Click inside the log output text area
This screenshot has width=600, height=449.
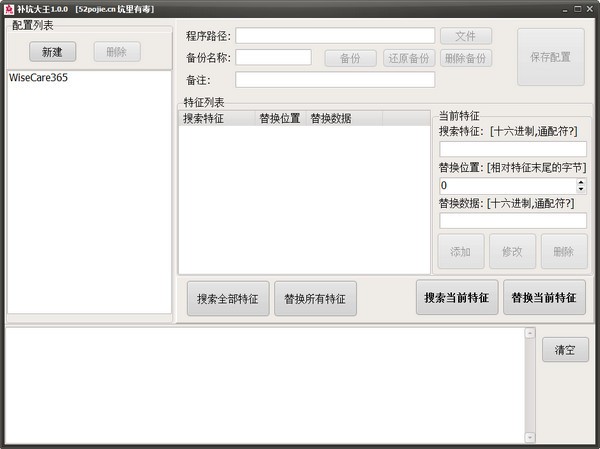pyautogui.click(x=265, y=385)
